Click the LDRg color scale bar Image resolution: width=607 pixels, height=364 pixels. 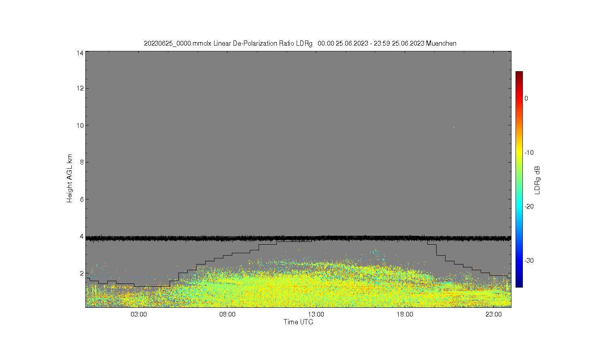(519, 179)
